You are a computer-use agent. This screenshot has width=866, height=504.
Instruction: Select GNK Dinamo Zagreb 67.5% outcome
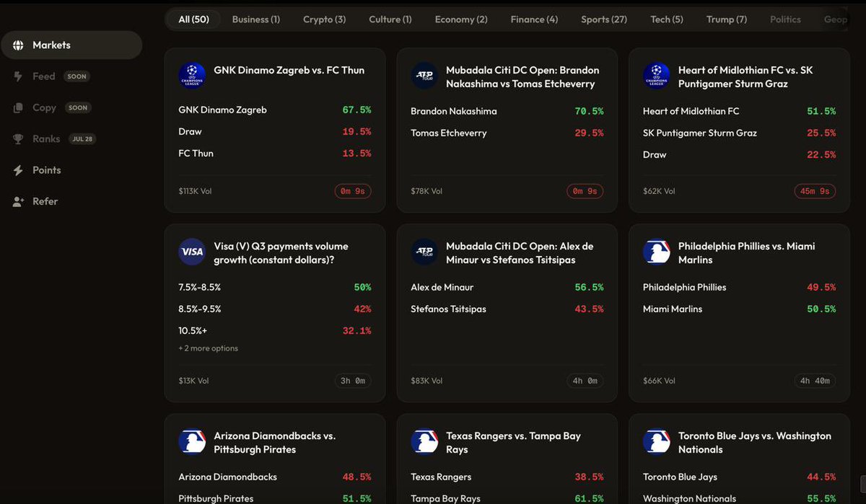point(275,110)
